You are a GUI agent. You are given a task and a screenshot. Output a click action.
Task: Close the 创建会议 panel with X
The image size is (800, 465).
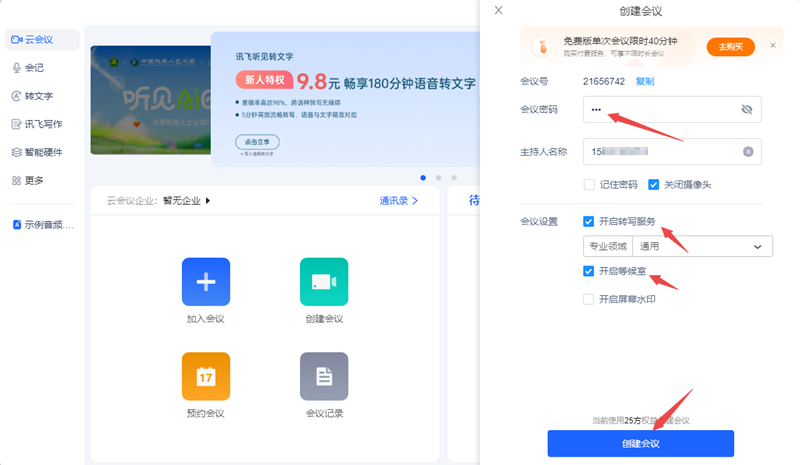tap(498, 10)
